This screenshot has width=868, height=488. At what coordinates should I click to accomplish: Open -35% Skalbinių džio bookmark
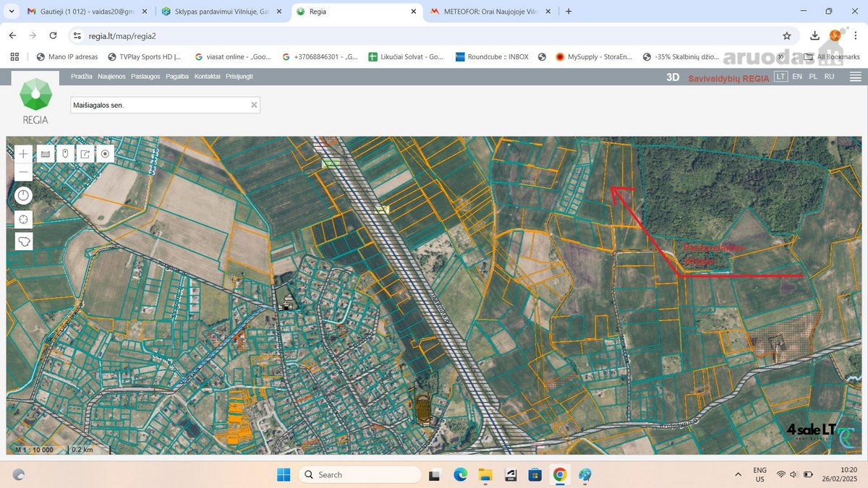[x=679, y=56]
